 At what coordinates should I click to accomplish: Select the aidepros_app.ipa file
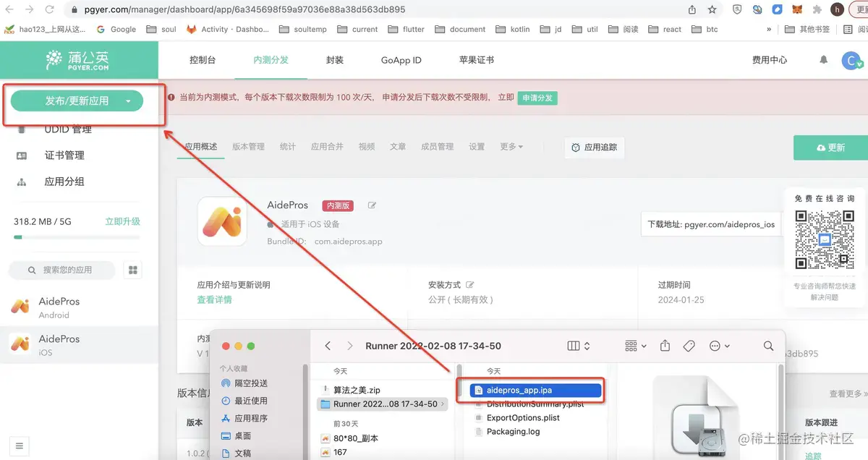[521, 390]
